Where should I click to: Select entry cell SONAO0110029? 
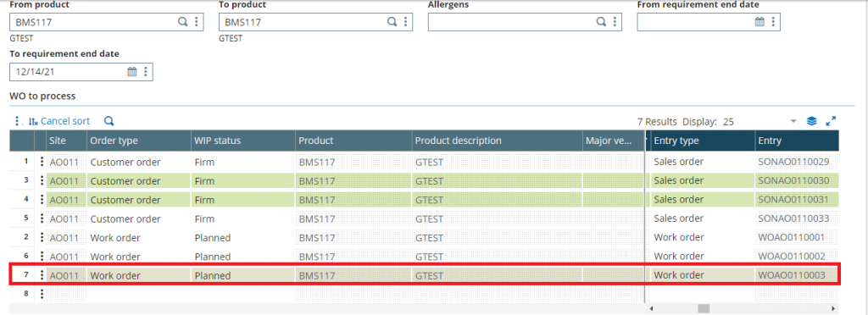(x=797, y=162)
